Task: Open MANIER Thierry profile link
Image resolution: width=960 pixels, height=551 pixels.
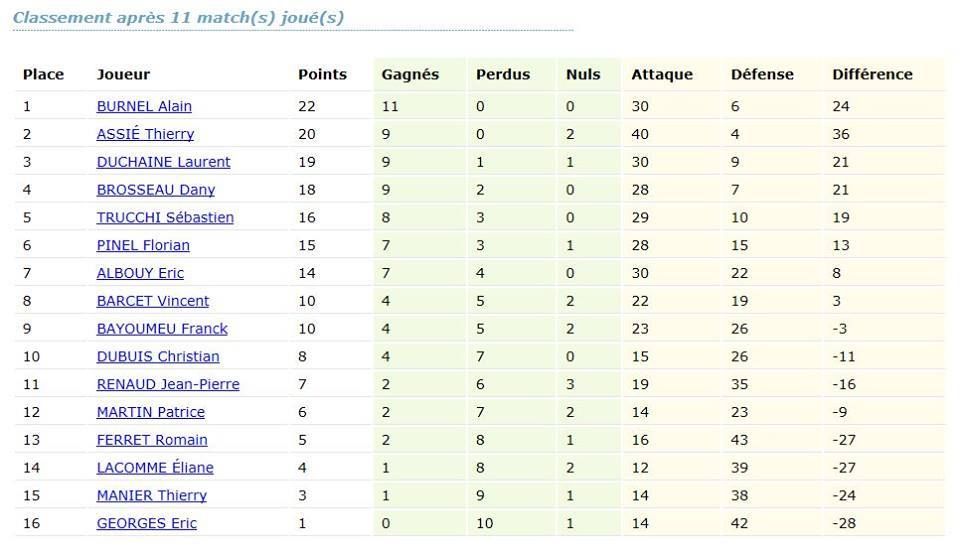Action: click(152, 495)
